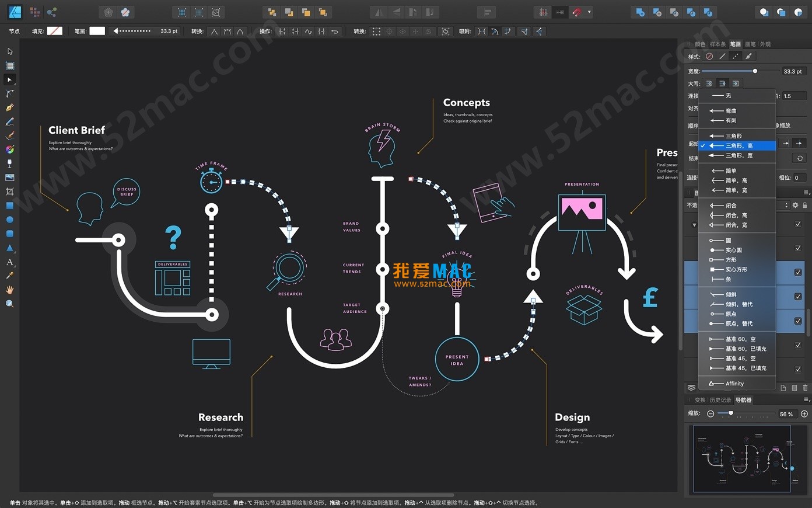
Task: Select the Rounded Rectangle tool
Action: 10,234
